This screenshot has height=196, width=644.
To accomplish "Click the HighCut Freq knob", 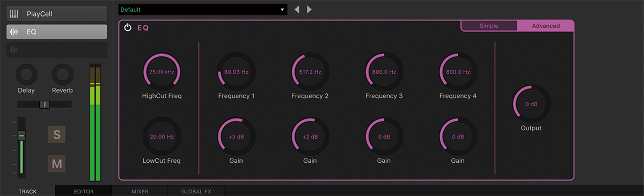I will pos(162,71).
